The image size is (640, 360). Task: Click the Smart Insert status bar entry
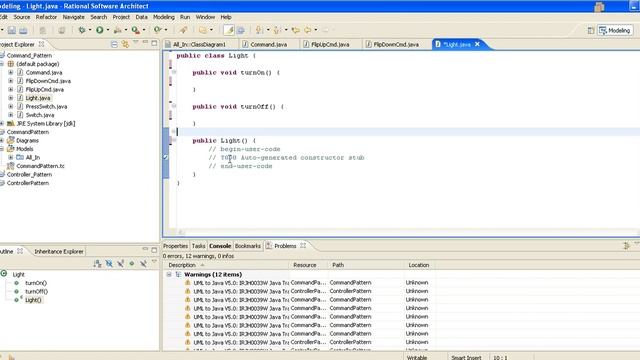[466, 358]
